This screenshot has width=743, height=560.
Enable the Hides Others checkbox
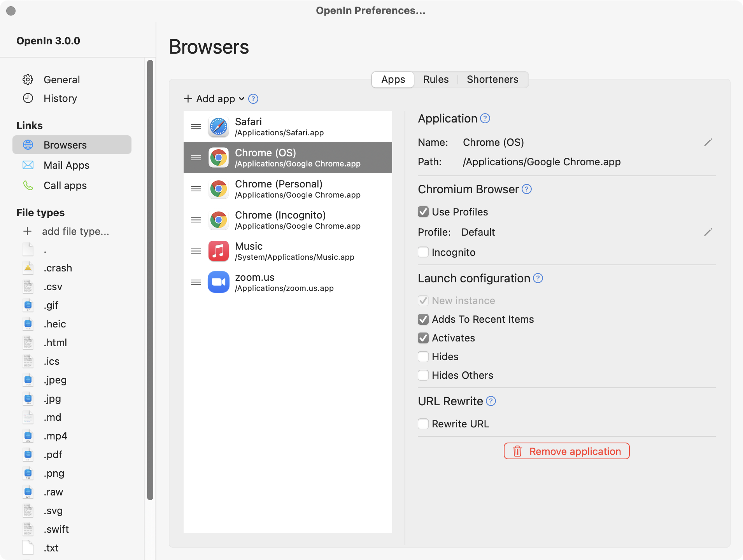[423, 375]
